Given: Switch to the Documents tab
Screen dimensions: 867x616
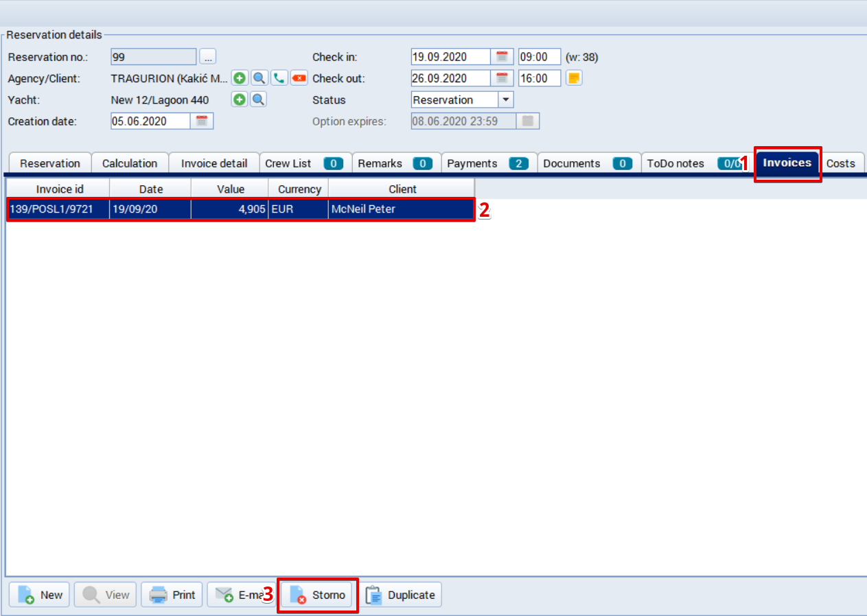Looking at the screenshot, I should pos(589,163).
